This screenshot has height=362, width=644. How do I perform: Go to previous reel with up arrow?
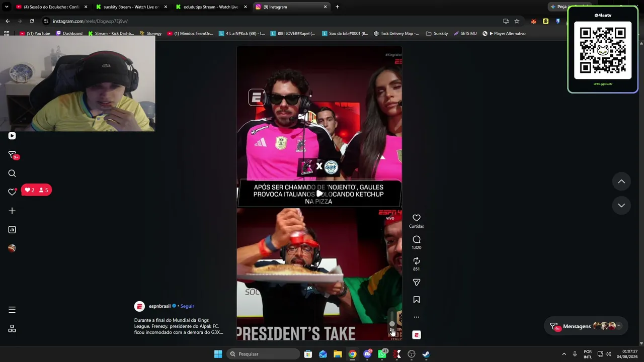pyautogui.click(x=621, y=182)
